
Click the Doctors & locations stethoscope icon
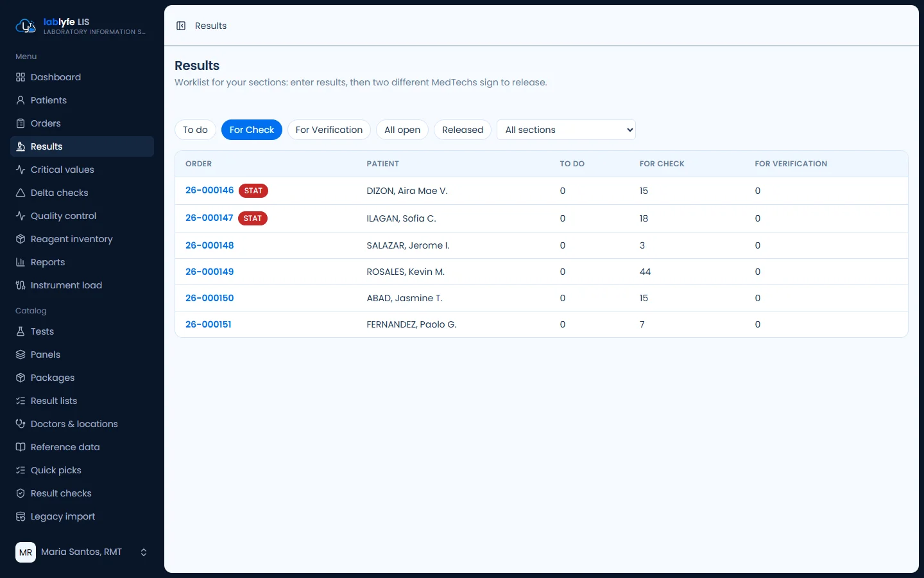tap(21, 424)
